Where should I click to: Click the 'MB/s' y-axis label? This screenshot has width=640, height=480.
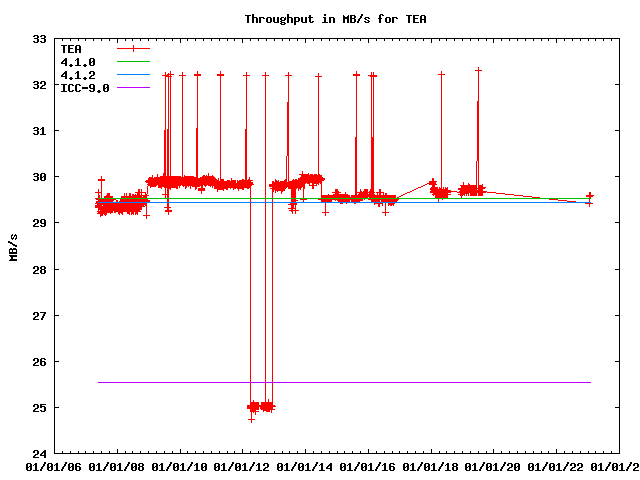point(13,246)
